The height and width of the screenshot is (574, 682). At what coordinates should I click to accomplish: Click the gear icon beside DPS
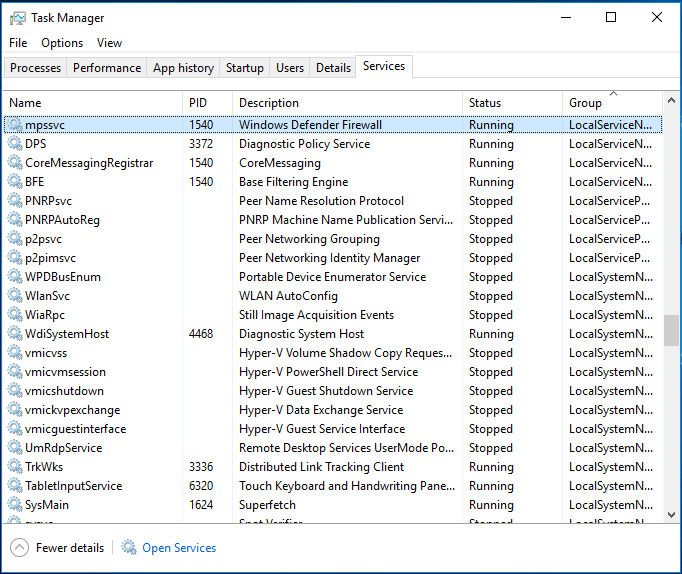click(15, 144)
